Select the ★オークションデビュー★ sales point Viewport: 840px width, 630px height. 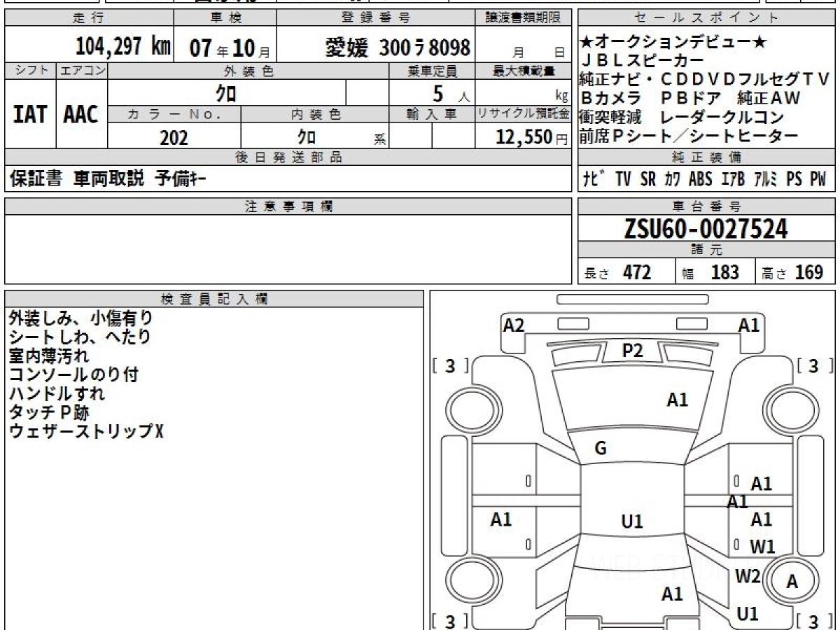point(673,43)
